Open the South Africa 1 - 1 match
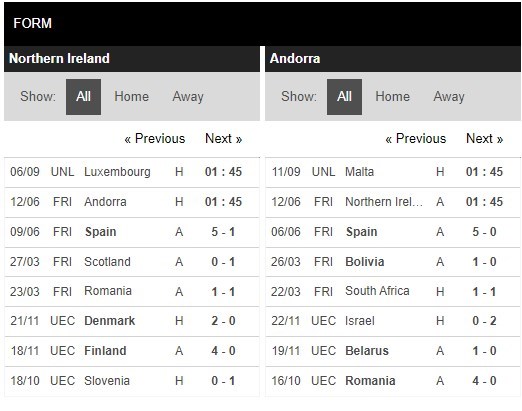The image size is (522, 411). pyautogui.click(x=393, y=292)
